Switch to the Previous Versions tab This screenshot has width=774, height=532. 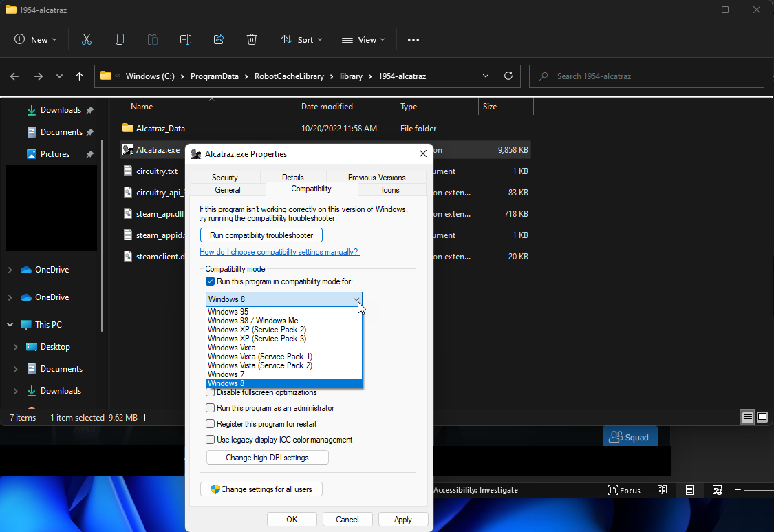click(x=376, y=178)
